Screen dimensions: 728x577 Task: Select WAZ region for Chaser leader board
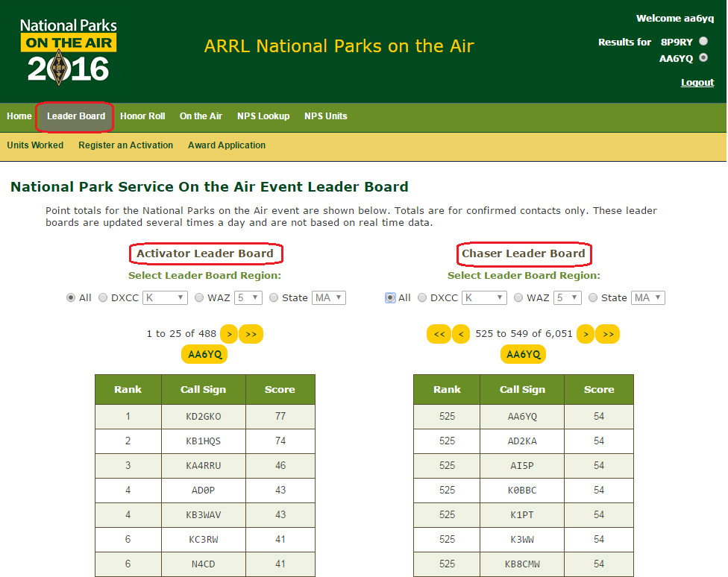(x=518, y=297)
